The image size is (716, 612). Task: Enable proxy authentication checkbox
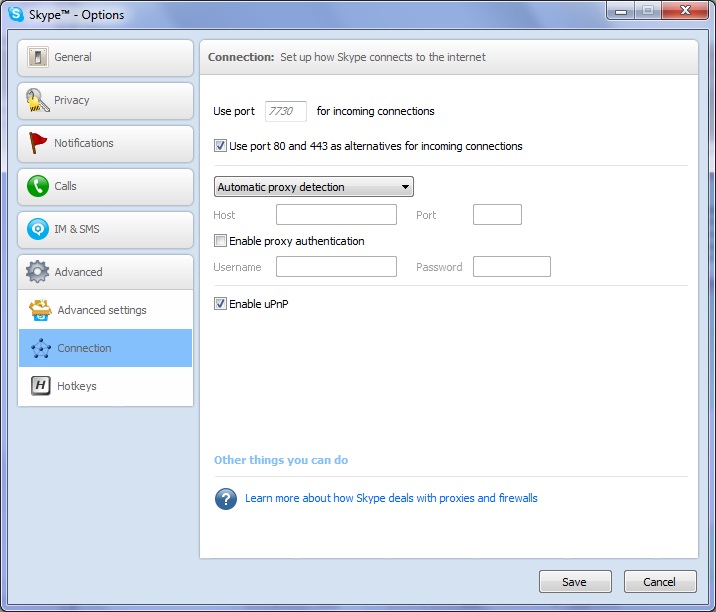click(x=220, y=241)
